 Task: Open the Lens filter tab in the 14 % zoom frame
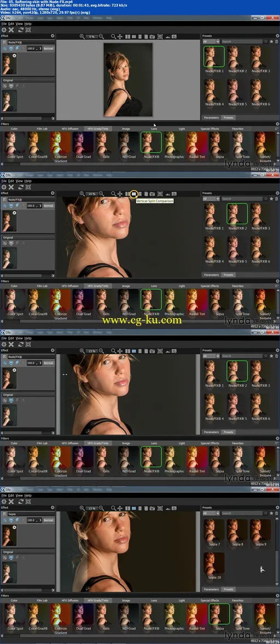point(154,286)
